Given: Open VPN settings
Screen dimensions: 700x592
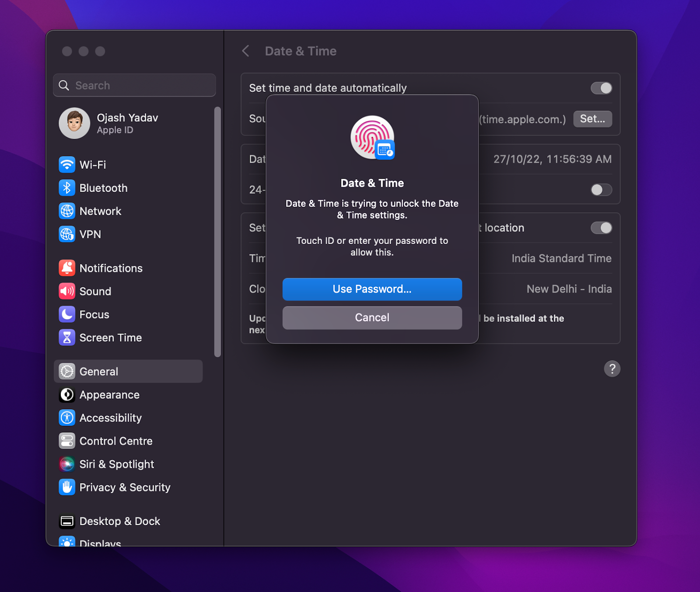Looking at the screenshot, I should coord(66,234).
